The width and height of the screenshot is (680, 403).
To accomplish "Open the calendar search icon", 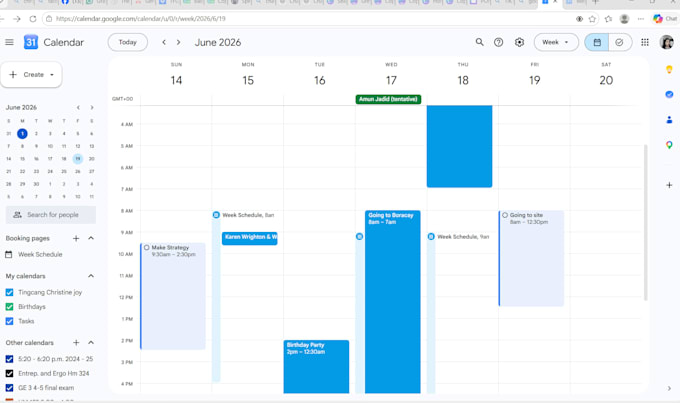I will (479, 42).
